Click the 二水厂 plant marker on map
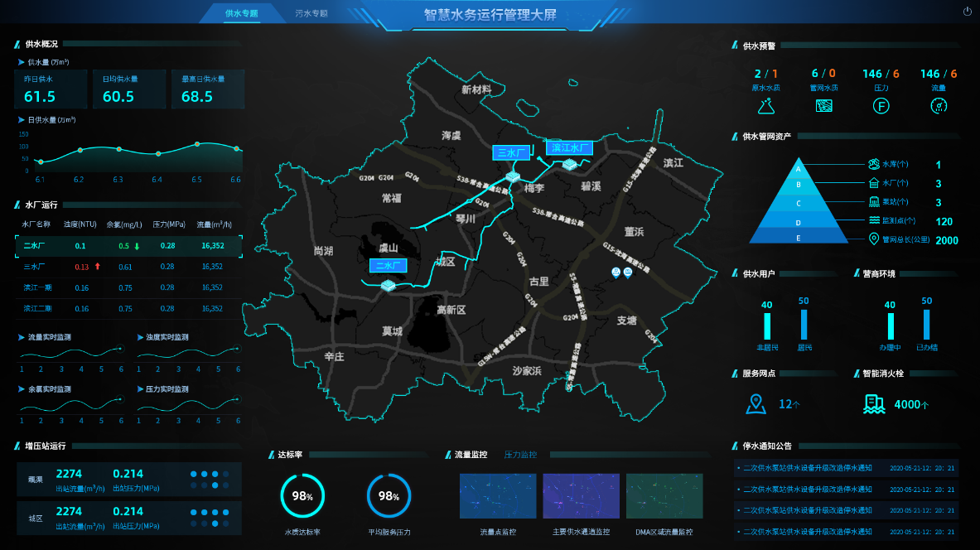 [388, 285]
